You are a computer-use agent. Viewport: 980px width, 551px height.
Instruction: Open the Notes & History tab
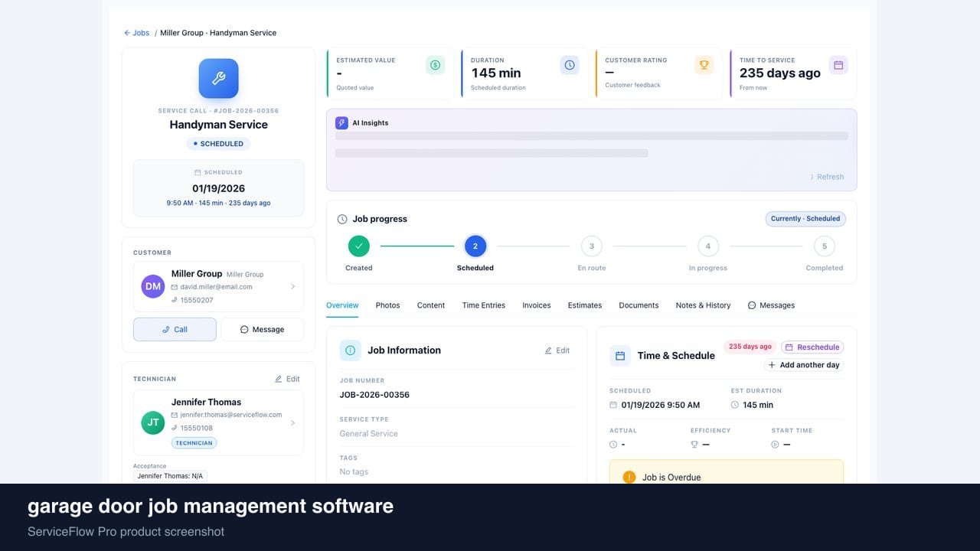coord(703,305)
